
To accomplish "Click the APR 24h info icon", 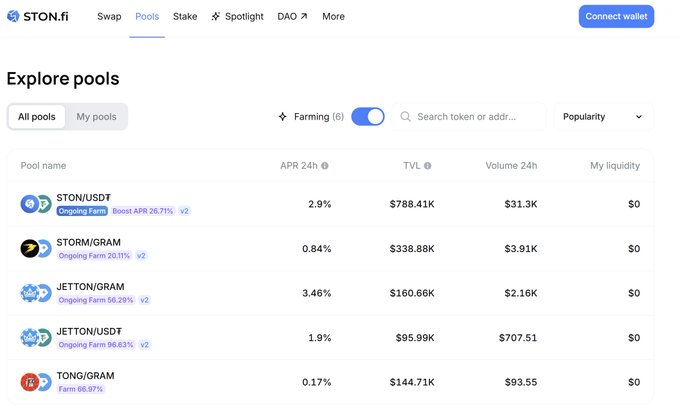I will point(325,166).
